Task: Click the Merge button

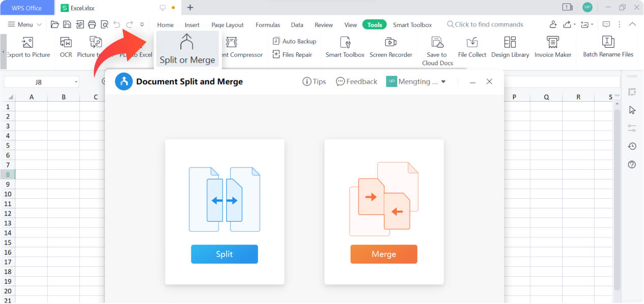Action: point(383,254)
